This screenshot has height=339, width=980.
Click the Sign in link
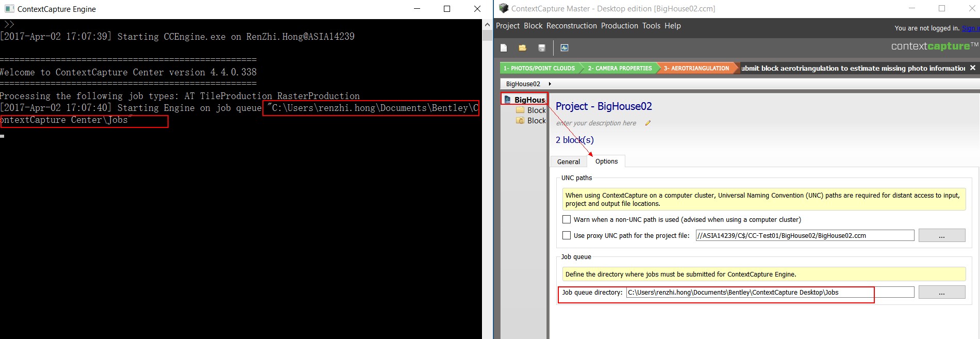point(970,28)
